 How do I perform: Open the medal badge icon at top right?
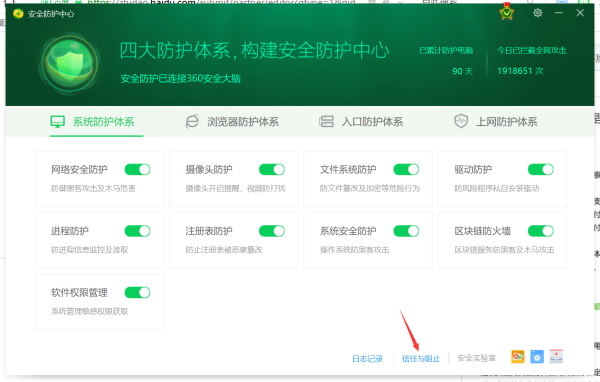[507, 12]
